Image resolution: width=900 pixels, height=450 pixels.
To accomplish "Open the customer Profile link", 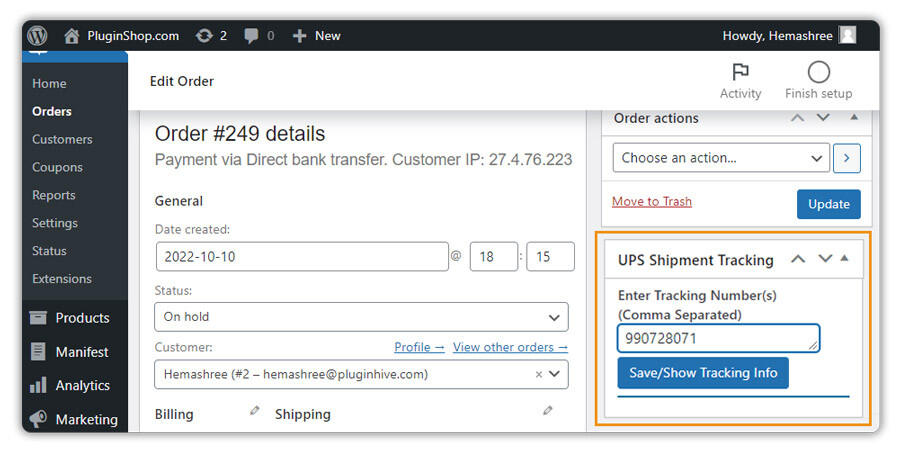I will [420, 347].
